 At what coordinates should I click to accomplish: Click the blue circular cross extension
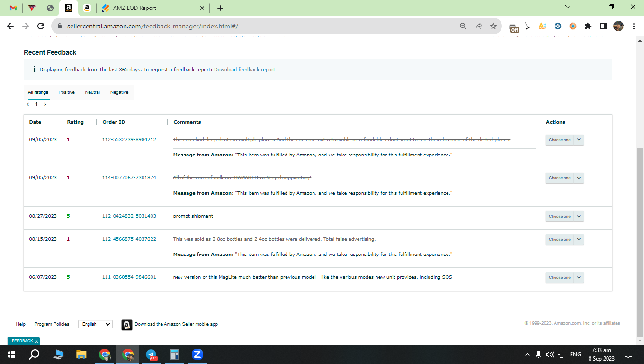point(558,26)
